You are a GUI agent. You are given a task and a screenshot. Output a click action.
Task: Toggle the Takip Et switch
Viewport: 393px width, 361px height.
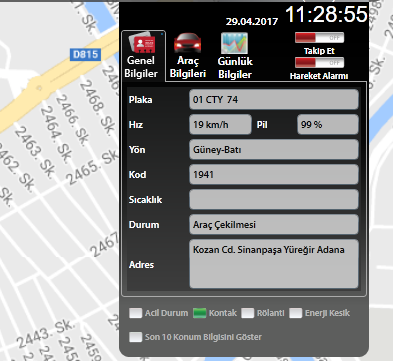pyautogui.click(x=319, y=38)
